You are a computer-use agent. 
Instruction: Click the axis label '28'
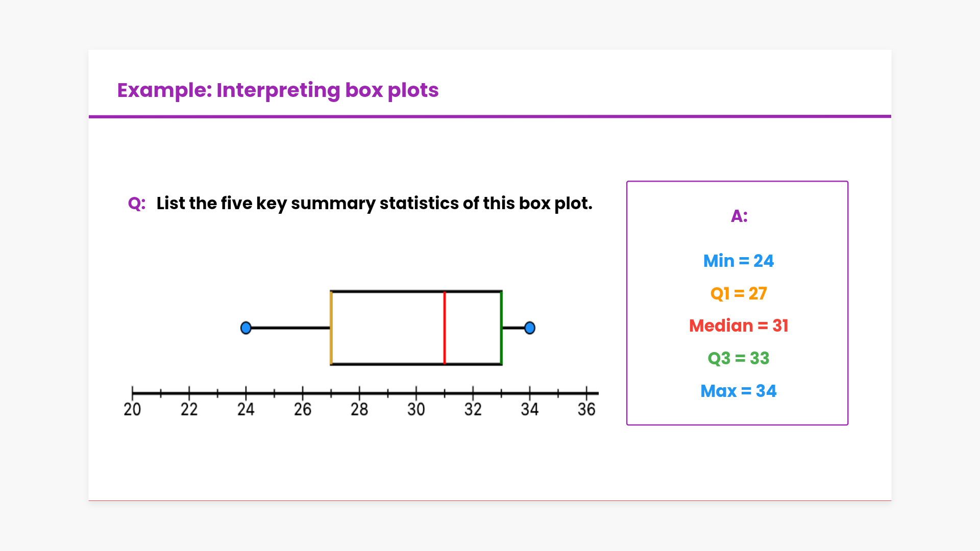coord(359,409)
